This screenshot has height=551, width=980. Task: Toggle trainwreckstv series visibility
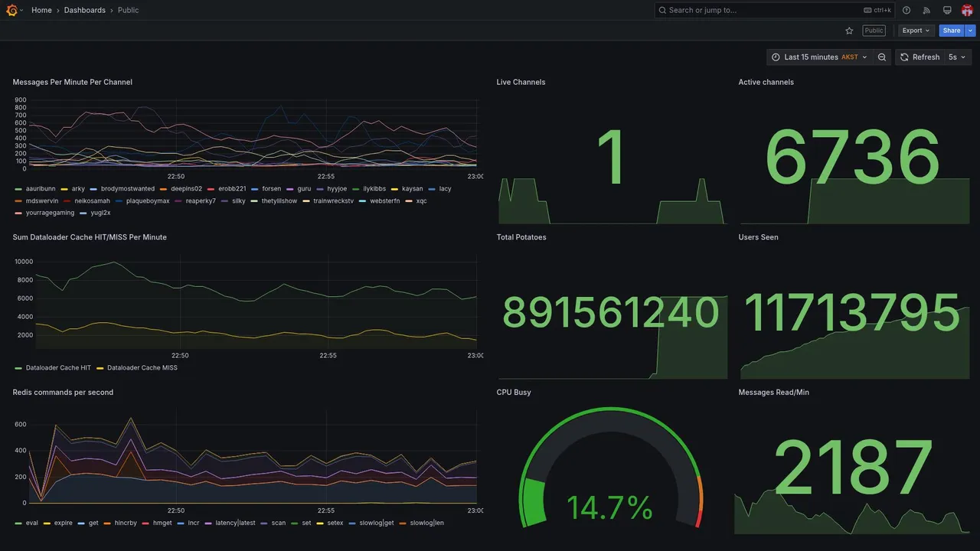333,201
